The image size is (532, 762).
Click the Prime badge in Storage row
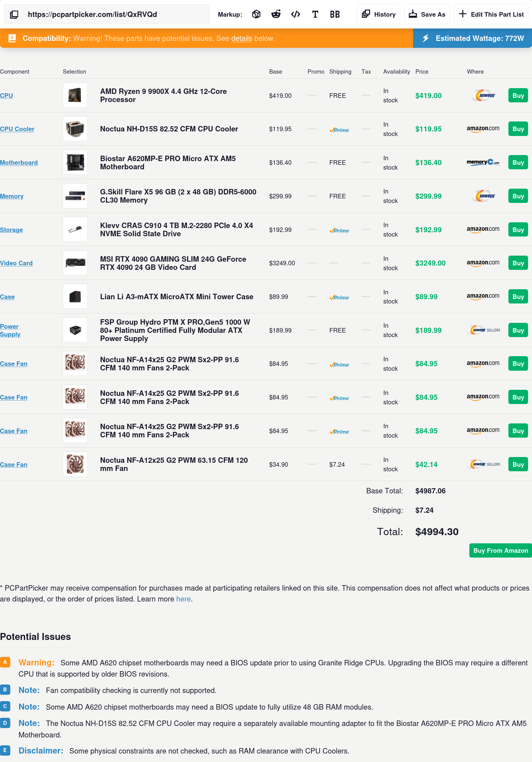tap(339, 230)
